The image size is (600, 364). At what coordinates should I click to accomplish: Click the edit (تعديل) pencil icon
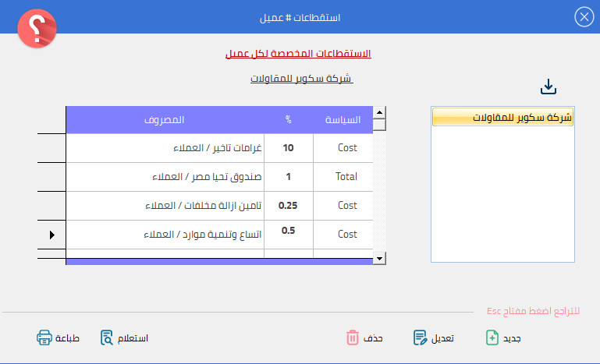tap(421, 337)
